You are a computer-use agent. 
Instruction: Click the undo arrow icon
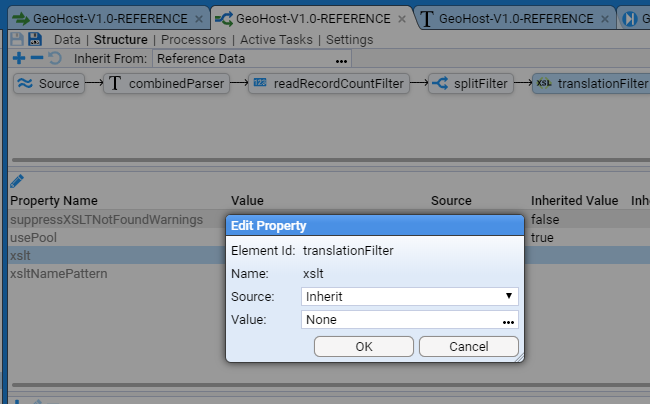click(56, 59)
